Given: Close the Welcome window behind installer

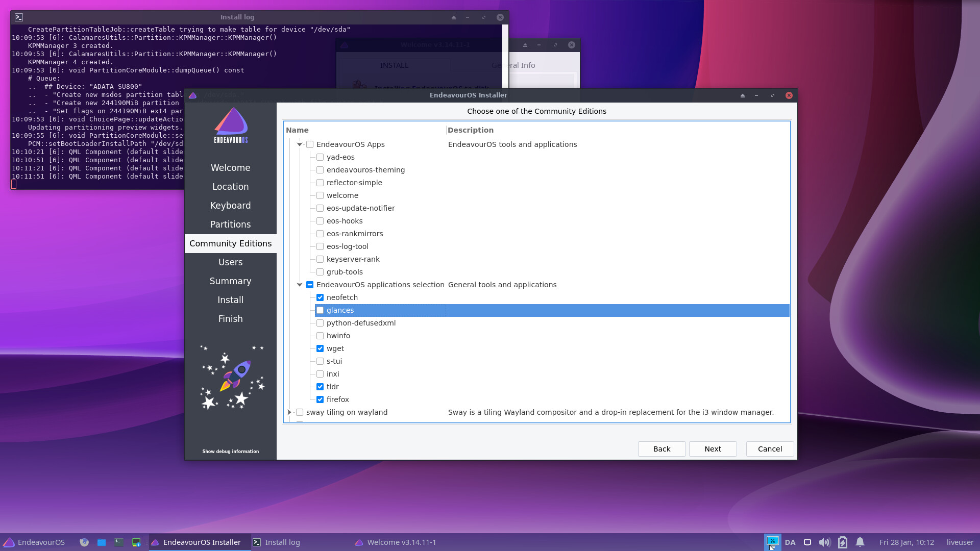Looking at the screenshot, I should pos(572,45).
